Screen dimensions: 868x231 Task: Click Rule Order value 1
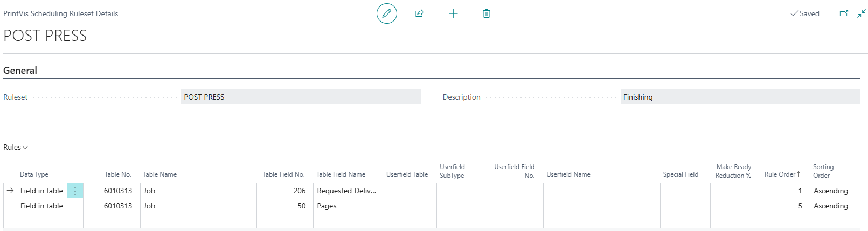(x=785, y=191)
